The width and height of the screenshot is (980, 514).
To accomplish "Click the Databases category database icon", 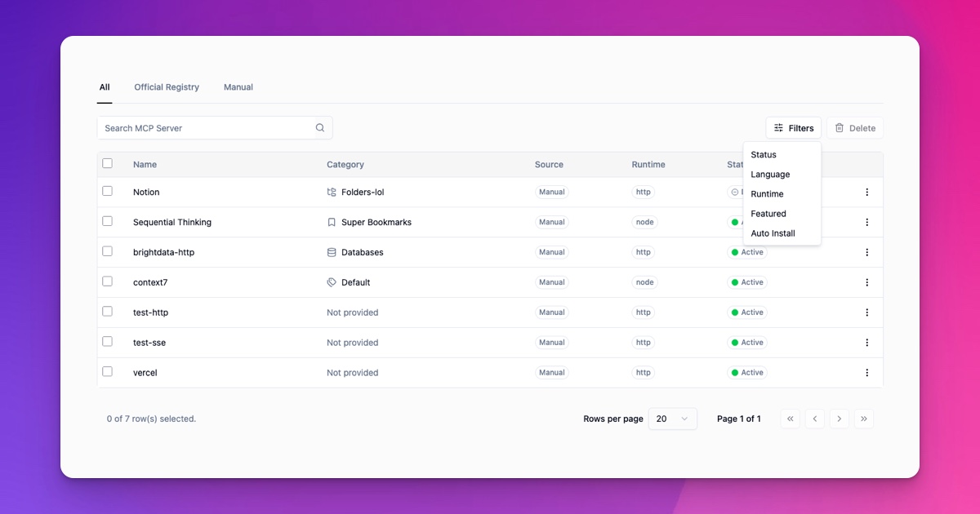I will 331,252.
